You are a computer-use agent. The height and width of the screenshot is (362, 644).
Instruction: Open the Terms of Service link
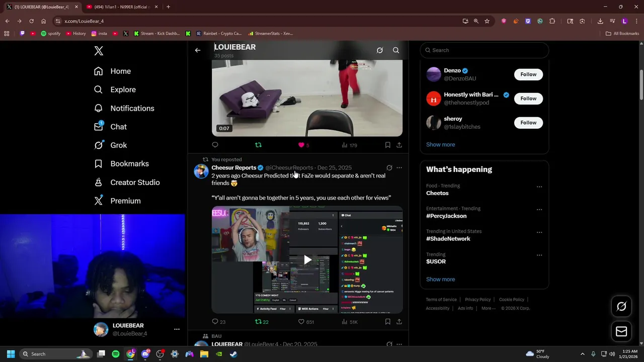[x=441, y=300]
